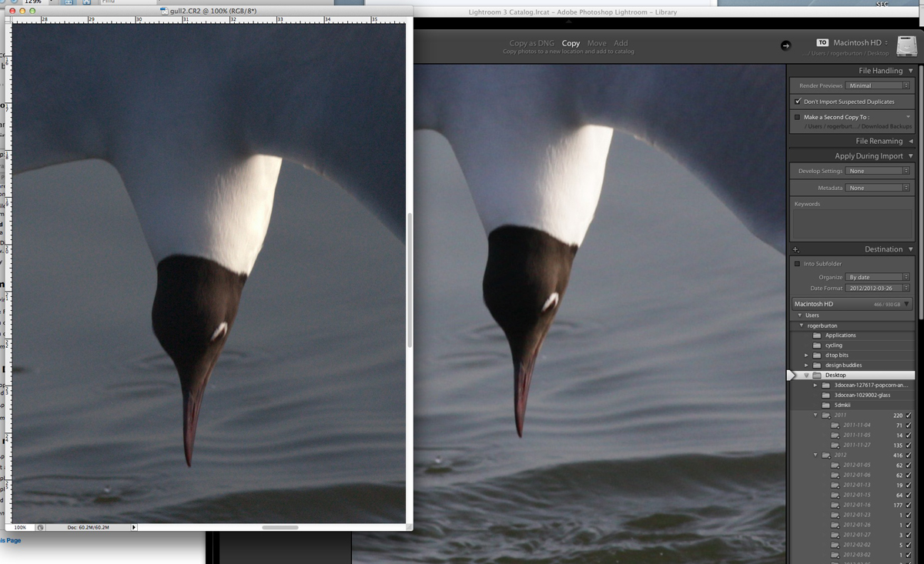
Task: Expand the File Renaming panel
Action: [x=911, y=142]
